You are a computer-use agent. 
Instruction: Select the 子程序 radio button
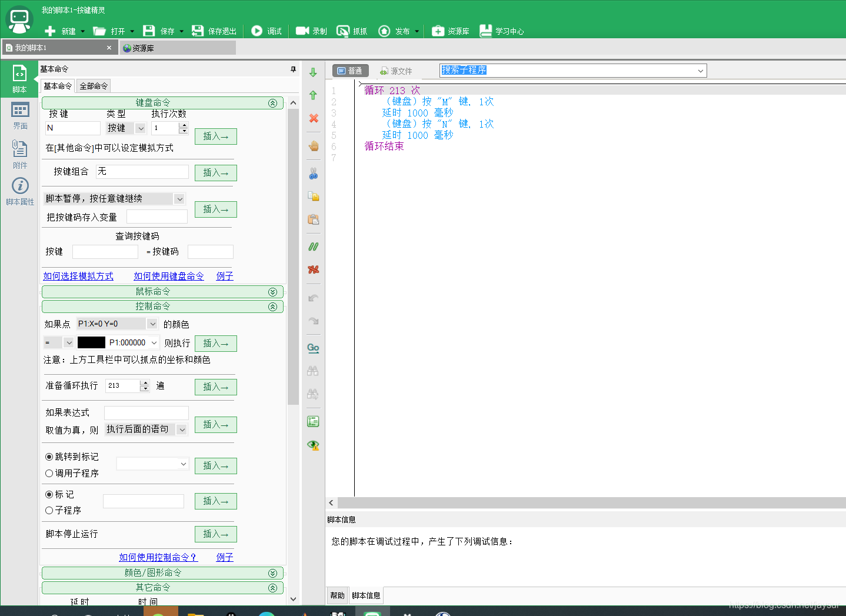tap(49, 511)
